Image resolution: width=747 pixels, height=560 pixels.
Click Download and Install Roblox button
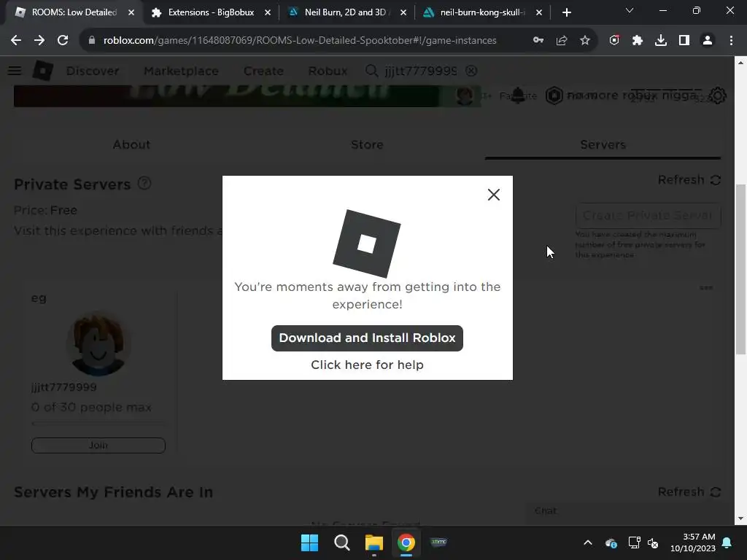(x=367, y=338)
